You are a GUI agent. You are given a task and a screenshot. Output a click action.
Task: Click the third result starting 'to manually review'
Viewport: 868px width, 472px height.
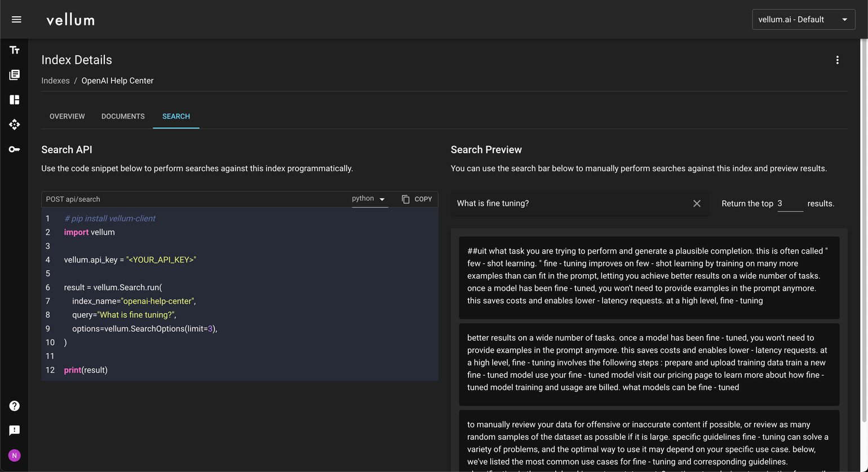649,441
